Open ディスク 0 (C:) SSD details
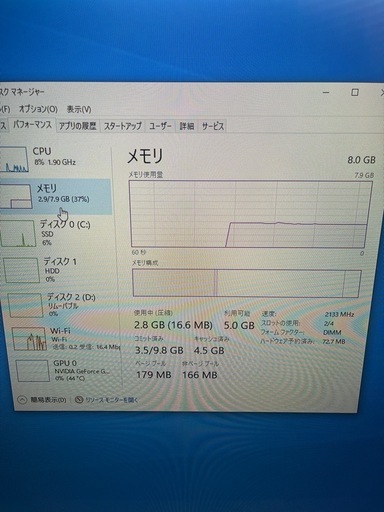384x512 pixels. tap(57, 233)
